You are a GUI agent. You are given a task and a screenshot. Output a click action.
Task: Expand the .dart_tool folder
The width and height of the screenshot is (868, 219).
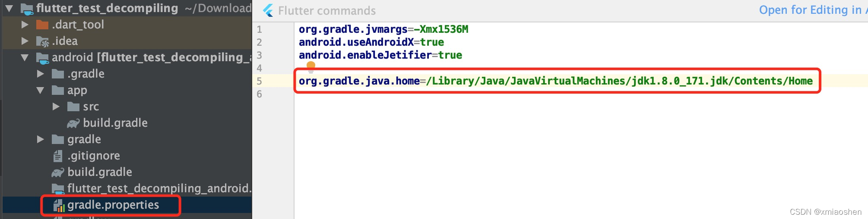click(25, 25)
